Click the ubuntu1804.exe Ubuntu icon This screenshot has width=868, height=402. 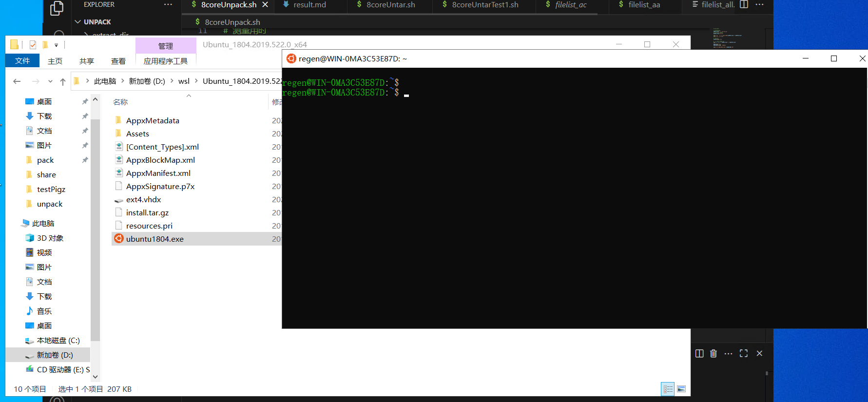click(x=118, y=238)
